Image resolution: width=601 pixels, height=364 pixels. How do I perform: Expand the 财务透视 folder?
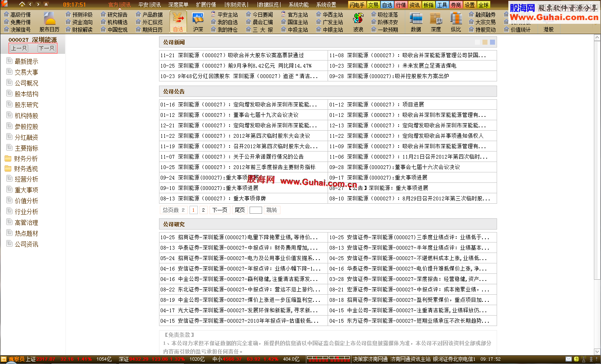click(x=21, y=169)
